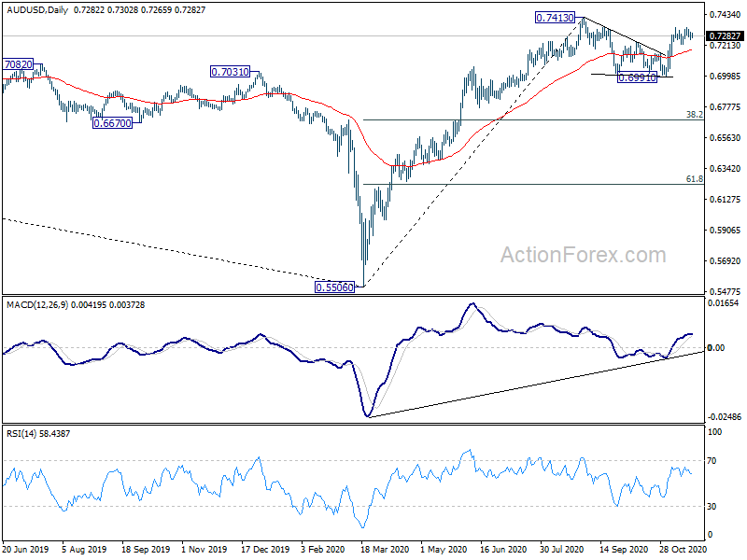
Task: Click the 0.70310 price label
Action: 230,72
